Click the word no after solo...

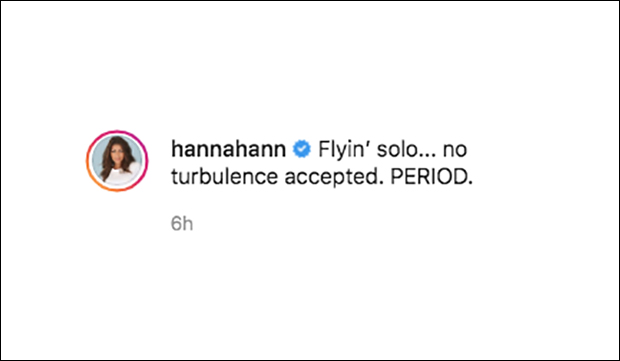tap(455, 151)
